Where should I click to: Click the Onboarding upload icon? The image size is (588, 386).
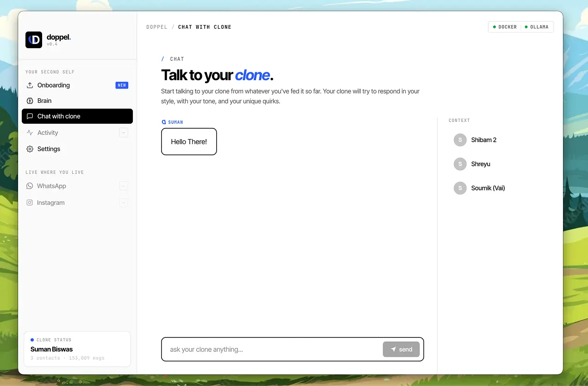tap(30, 85)
